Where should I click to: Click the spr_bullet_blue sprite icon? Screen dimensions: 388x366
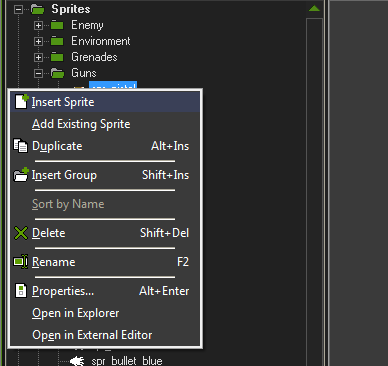coord(78,361)
